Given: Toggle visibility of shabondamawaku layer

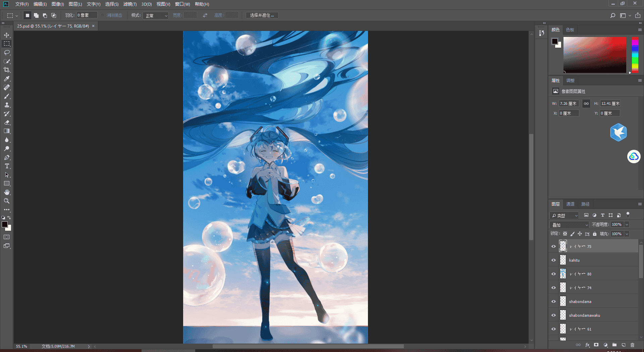Looking at the screenshot, I should tap(554, 315).
